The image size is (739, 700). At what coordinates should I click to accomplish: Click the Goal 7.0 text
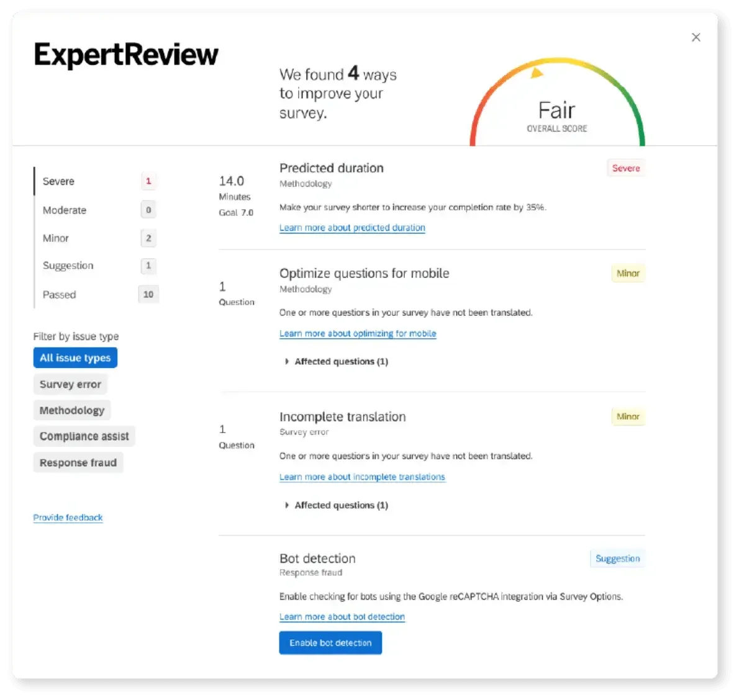click(x=236, y=212)
